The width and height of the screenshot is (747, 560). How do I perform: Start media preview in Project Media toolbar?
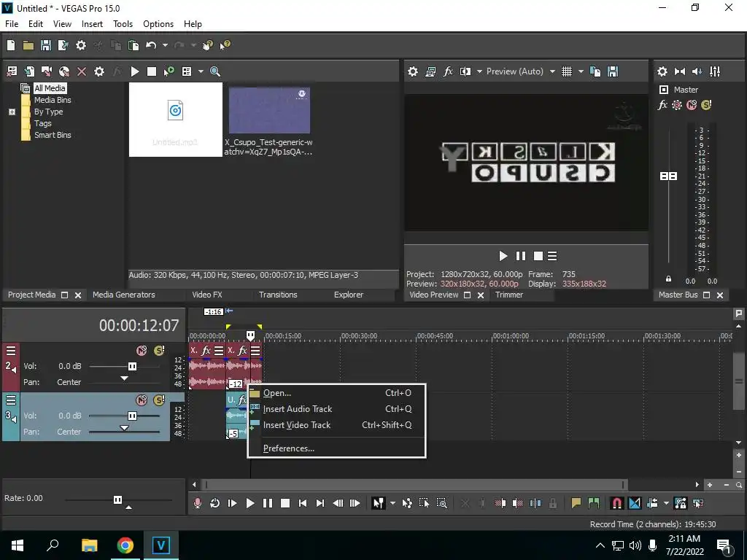coord(135,71)
